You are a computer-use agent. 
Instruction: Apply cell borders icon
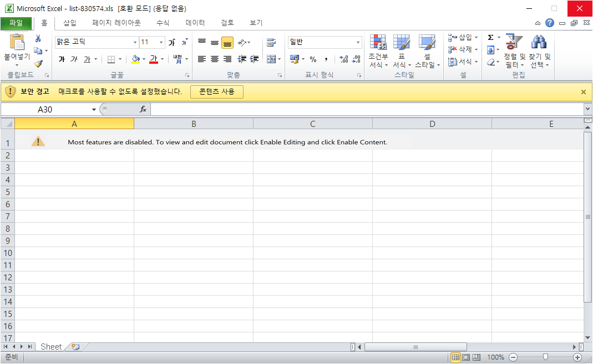[x=111, y=59]
